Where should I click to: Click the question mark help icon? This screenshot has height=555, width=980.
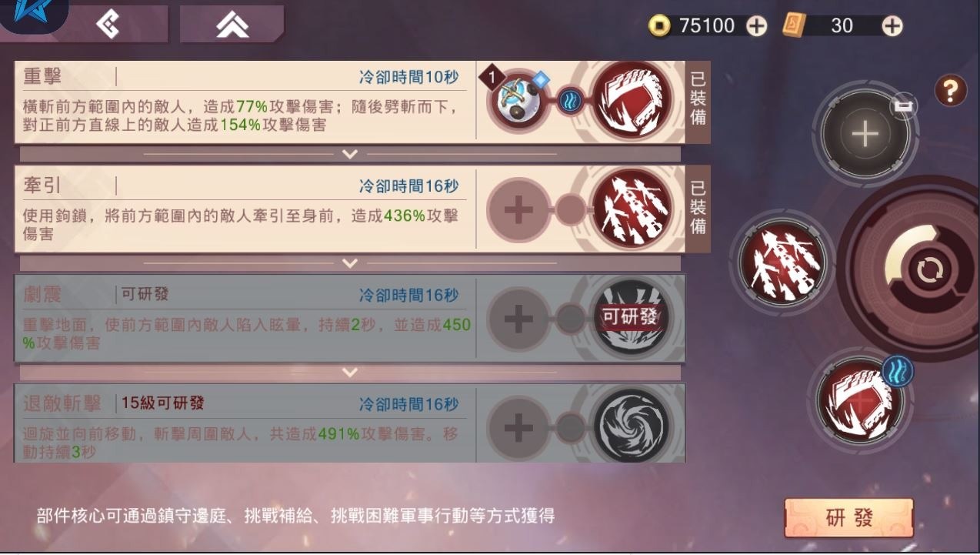[x=951, y=92]
